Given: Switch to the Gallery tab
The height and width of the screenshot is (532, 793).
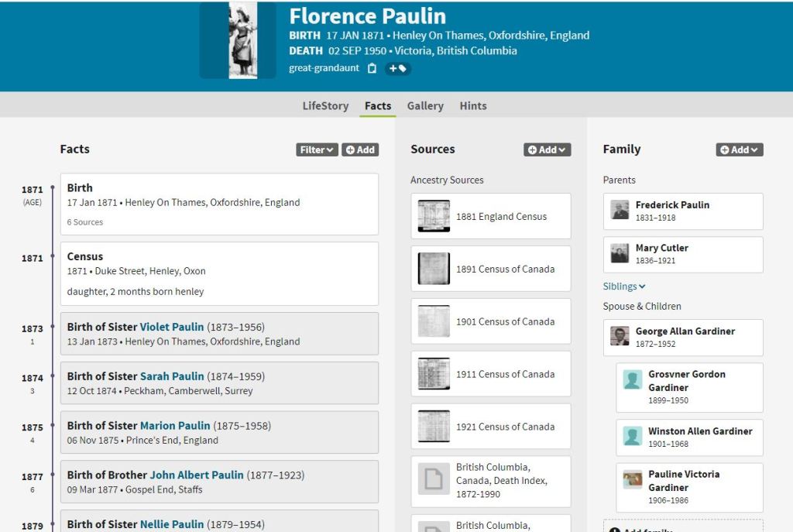Looking at the screenshot, I should [425, 106].
